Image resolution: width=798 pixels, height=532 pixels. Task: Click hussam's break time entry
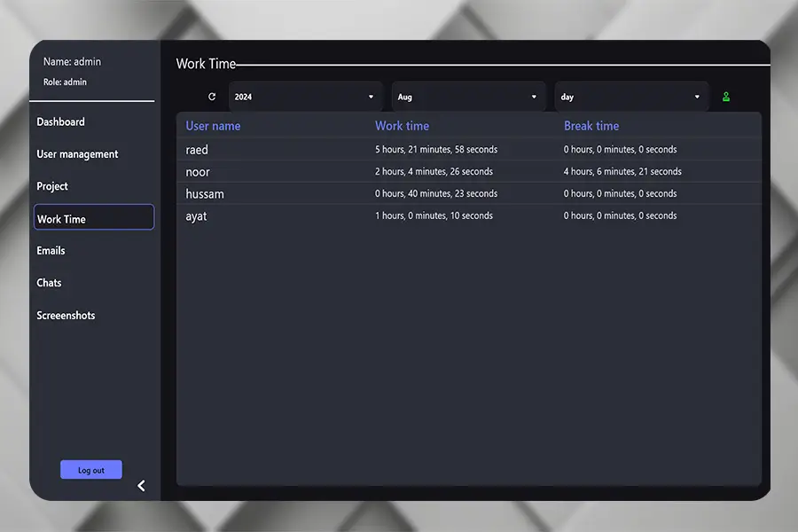[621, 193]
